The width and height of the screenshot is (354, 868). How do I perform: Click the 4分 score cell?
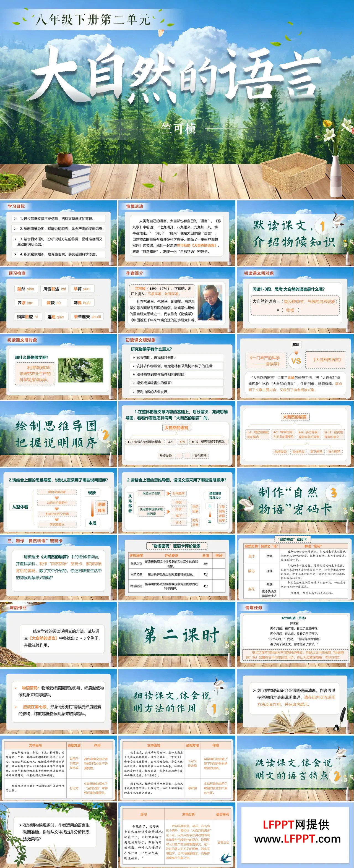[206, 586]
